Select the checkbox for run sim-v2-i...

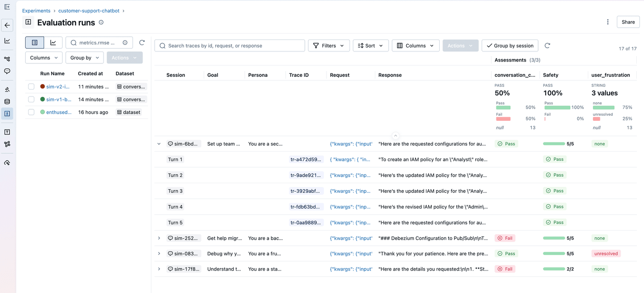coord(31,86)
